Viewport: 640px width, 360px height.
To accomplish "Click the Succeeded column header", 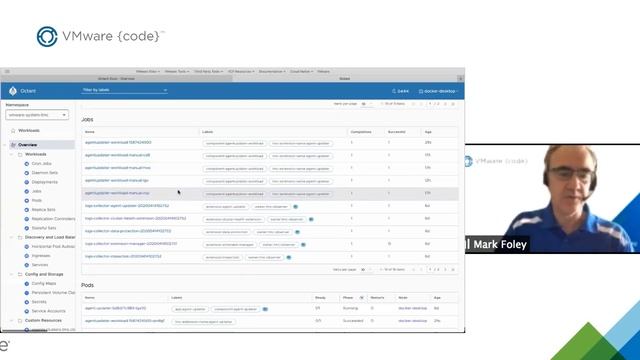I will click(x=396, y=132).
